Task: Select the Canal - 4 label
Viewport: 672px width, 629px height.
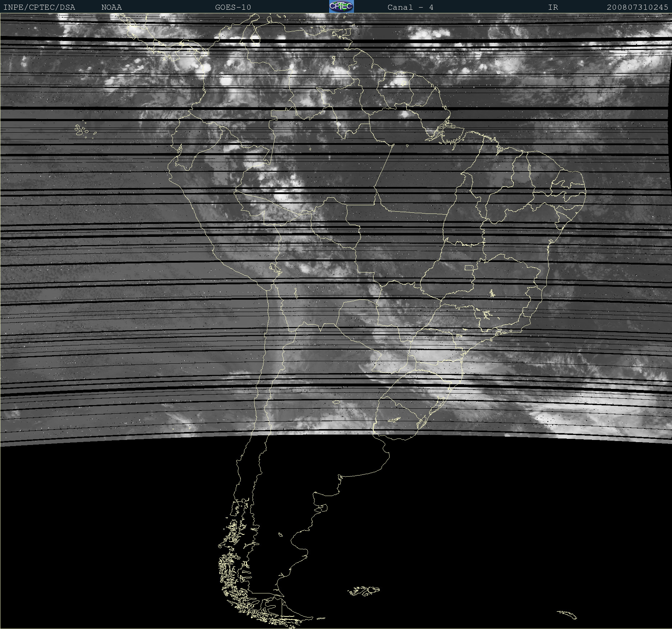Action: (410, 7)
